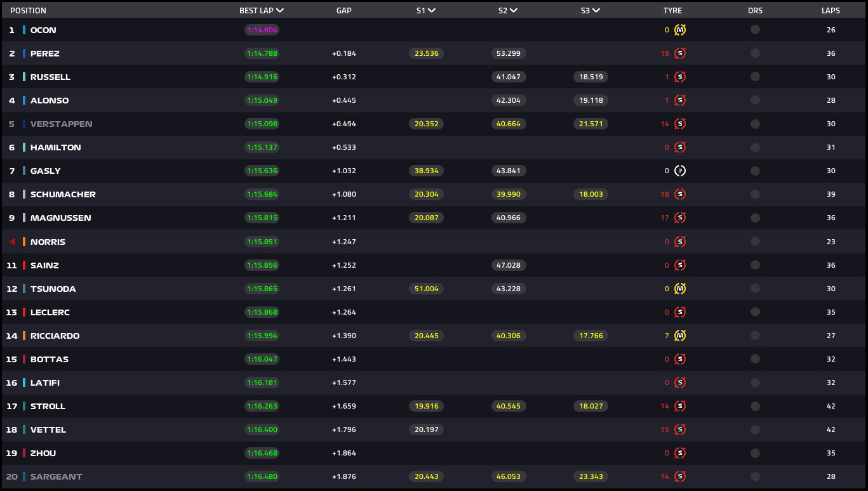The width and height of the screenshot is (868, 491).
Task: Click Magnussen's S2 time 40.966
Action: point(509,218)
